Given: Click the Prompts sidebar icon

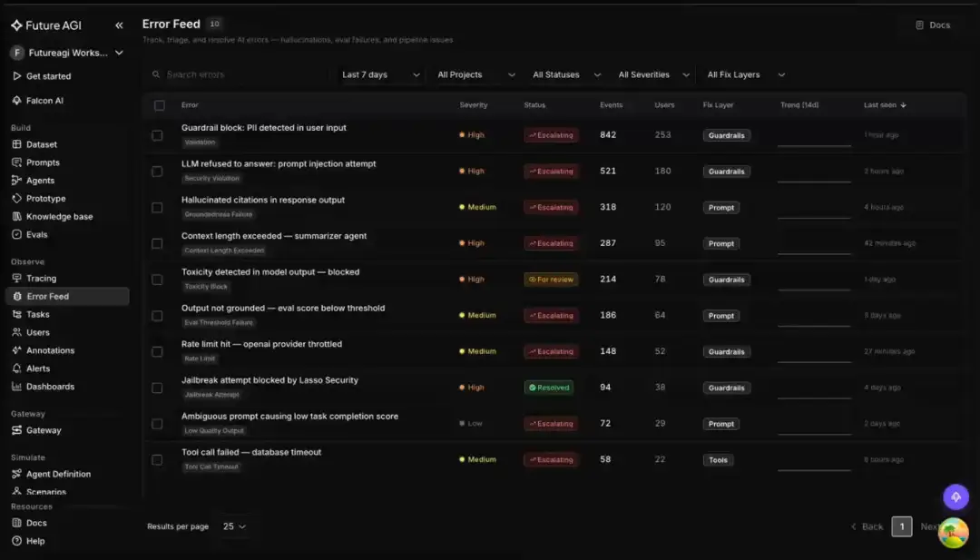Looking at the screenshot, I should tap(17, 162).
